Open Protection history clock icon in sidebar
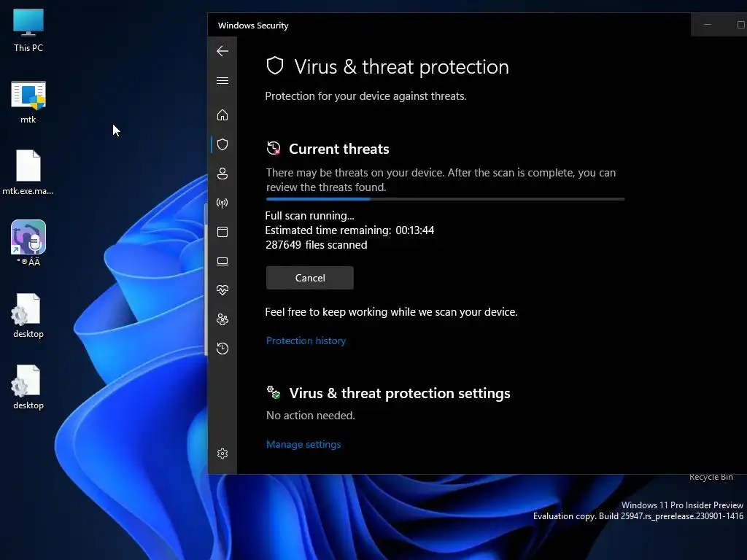Image resolution: width=747 pixels, height=560 pixels. (x=222, y=349)
